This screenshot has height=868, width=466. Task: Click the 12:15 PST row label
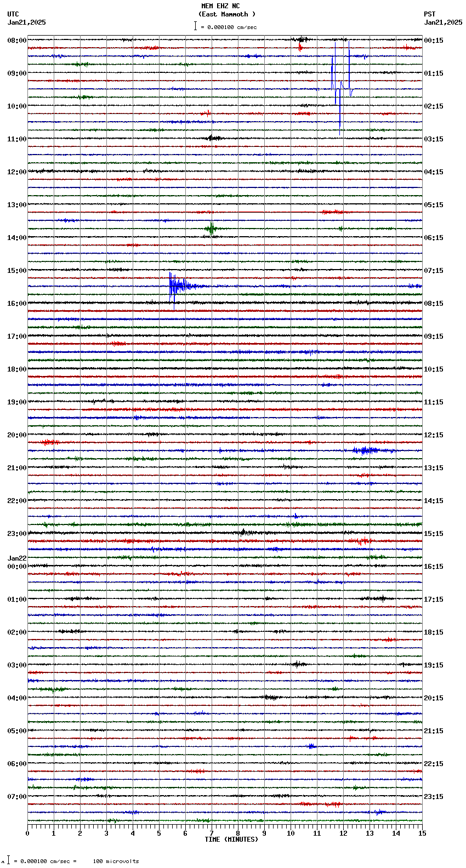click(x=434, y=435)
